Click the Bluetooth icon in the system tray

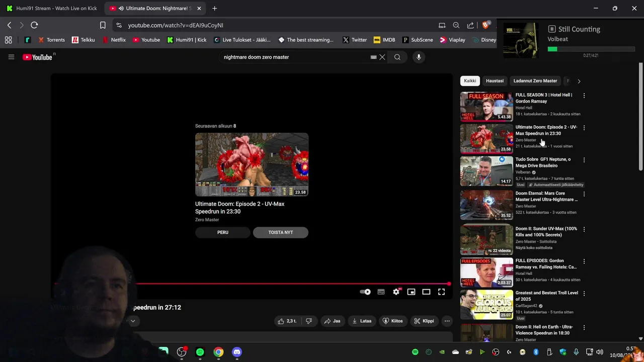tap(536, 352)
